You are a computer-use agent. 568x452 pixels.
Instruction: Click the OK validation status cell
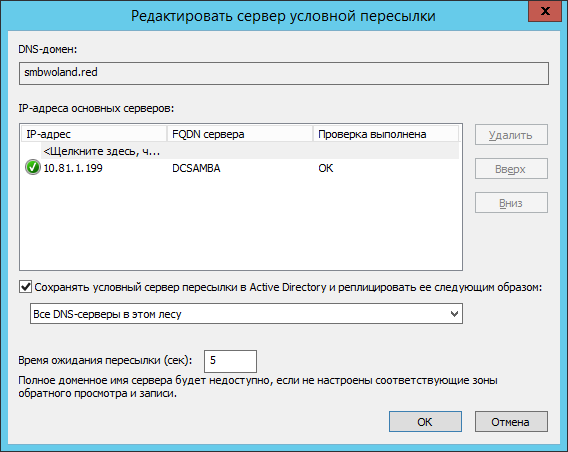(x=326, y=168)
